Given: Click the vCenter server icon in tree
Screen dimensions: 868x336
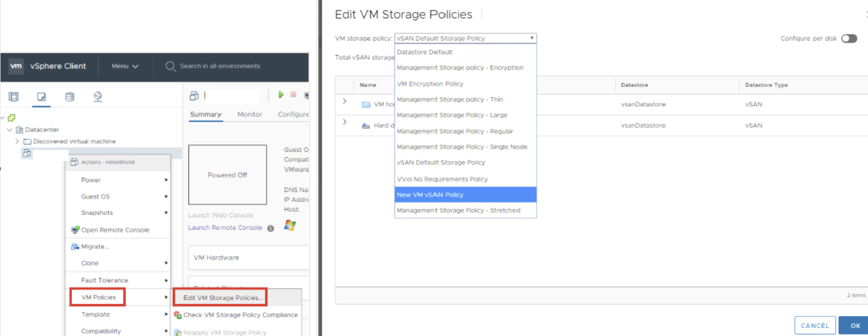Looking at the screenshot, I should [11, 118].
